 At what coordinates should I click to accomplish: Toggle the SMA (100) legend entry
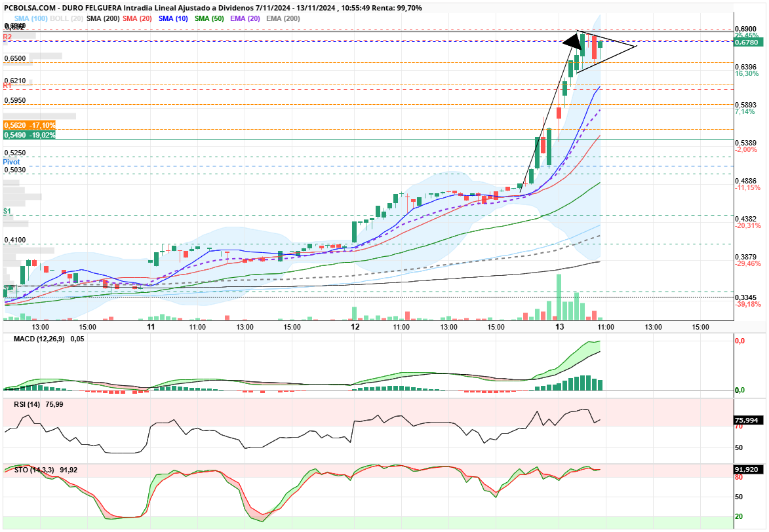[x=31, y=18]
